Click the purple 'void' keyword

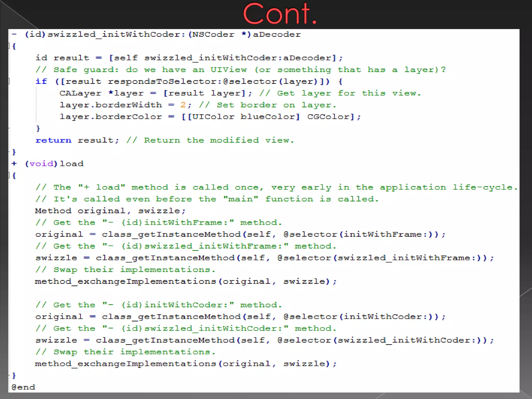(x=41, y=164)
